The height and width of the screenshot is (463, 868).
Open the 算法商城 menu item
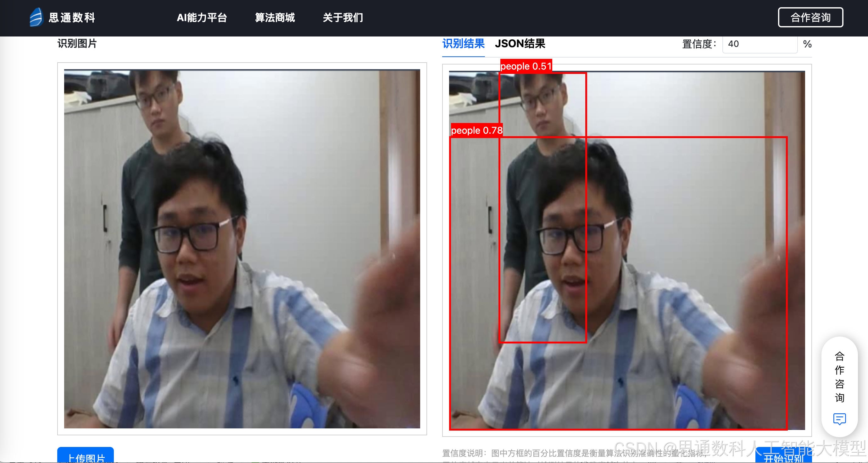275,18
